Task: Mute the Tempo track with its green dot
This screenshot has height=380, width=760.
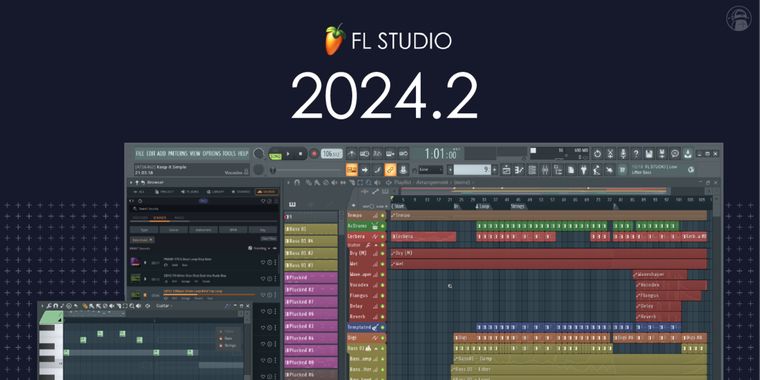Action: (x=382, y=216)
